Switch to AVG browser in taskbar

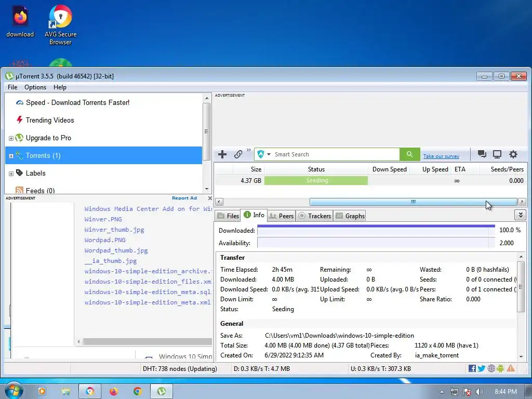[90, 392]
